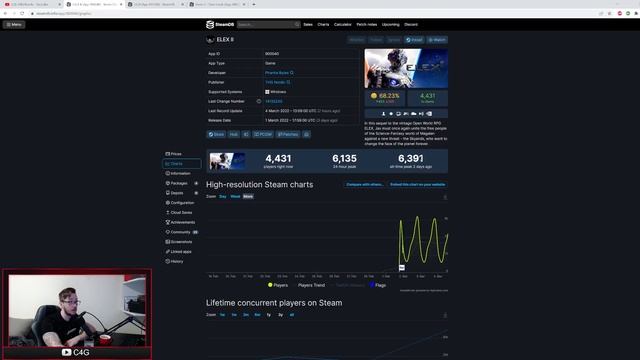Toggle the Players Trend legend entry
This screenshot has height=360, width=640.
point(311,285)
